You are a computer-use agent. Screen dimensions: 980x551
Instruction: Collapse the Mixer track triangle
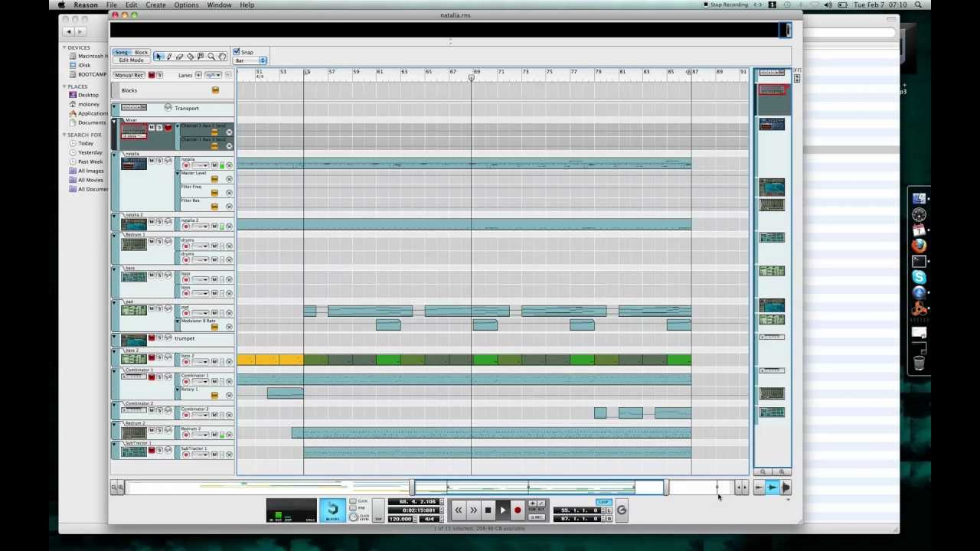tap(115, 122)
